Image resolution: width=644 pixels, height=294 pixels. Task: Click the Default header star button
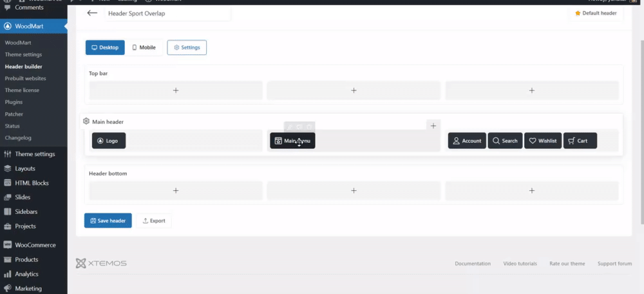click(x=596, y=13)
